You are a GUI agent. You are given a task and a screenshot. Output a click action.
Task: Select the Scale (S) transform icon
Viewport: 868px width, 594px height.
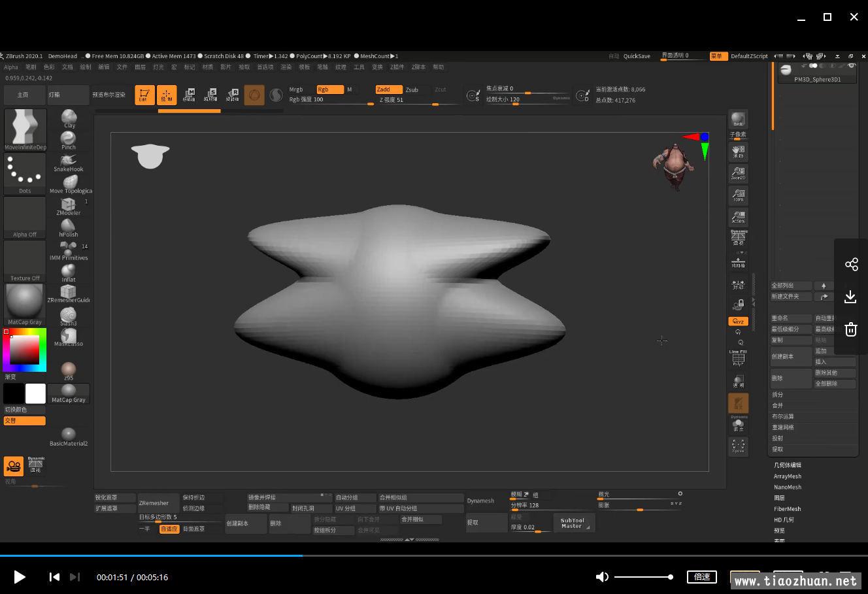(x=210, y=95)
